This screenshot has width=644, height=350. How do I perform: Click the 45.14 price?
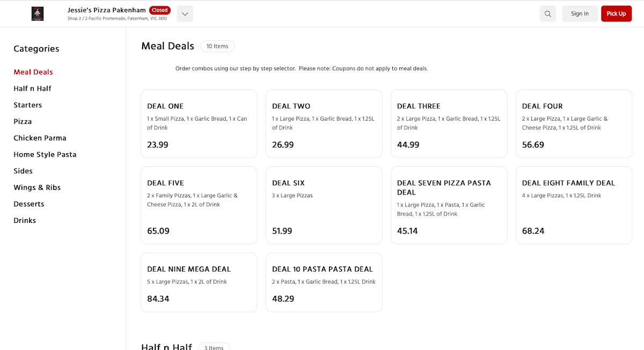pyautogui.click(x=407, y=231)
